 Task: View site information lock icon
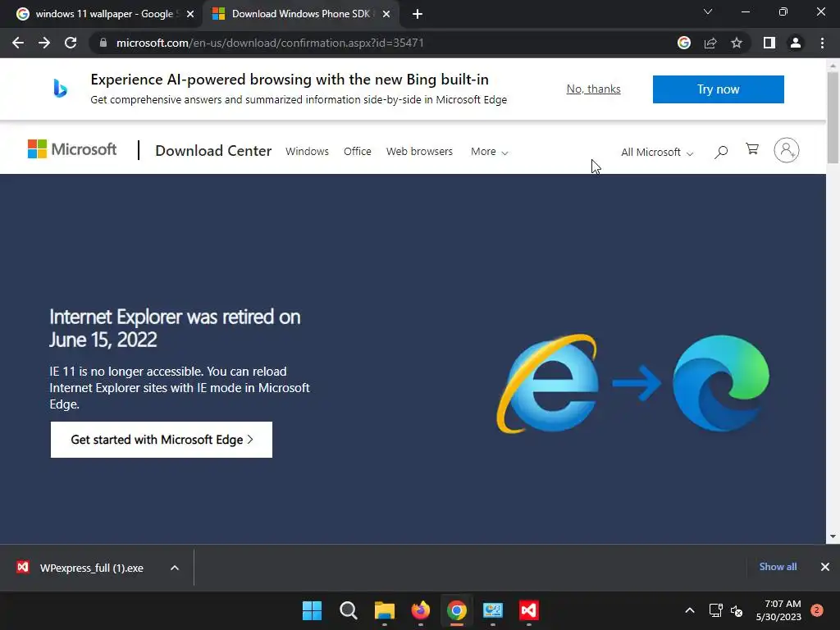[x=103, y=43]
